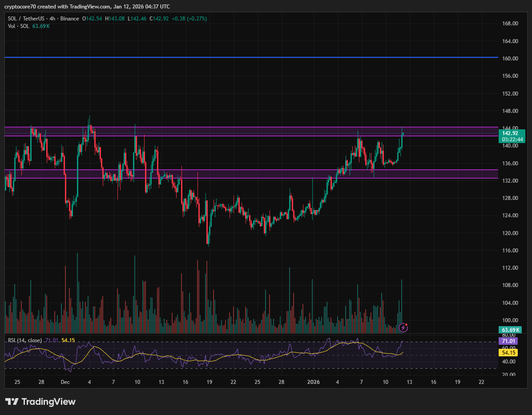Click the 148.00 price scale label

pos(510,111)
